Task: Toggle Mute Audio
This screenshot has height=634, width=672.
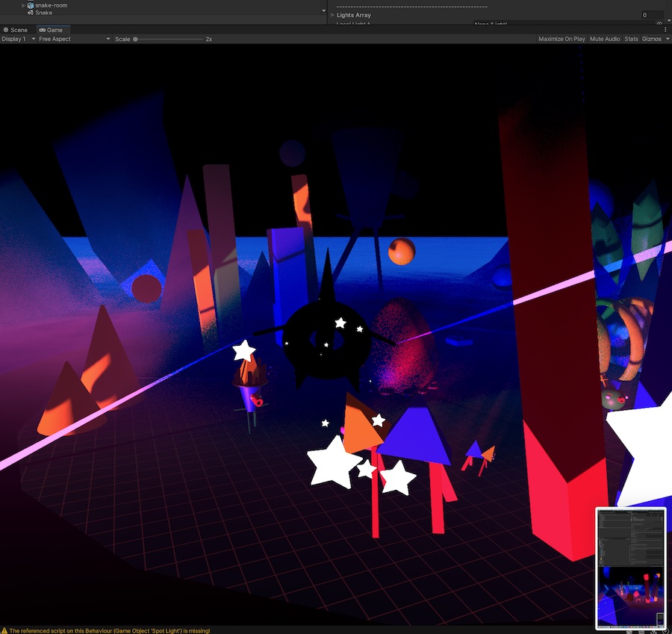Action: coord(604,39)
